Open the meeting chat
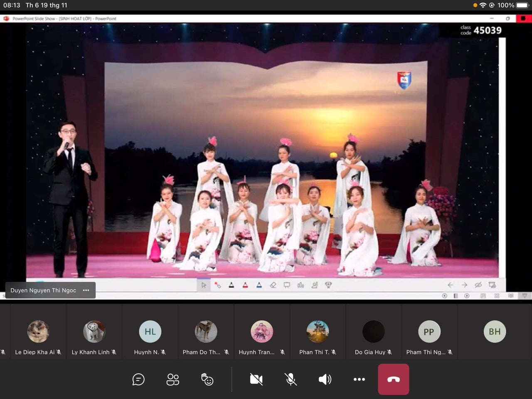532x399 pixels. coord(138,379)
